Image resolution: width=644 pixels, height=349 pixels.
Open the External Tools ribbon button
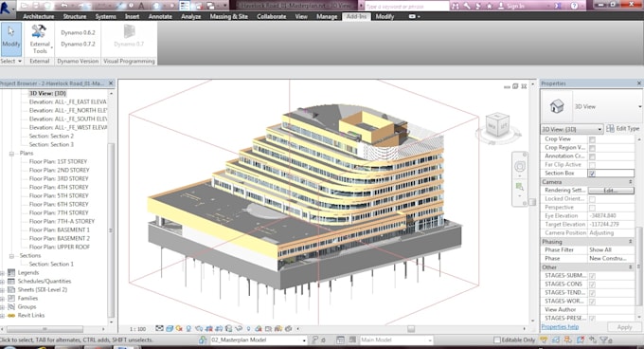[40, 39]
